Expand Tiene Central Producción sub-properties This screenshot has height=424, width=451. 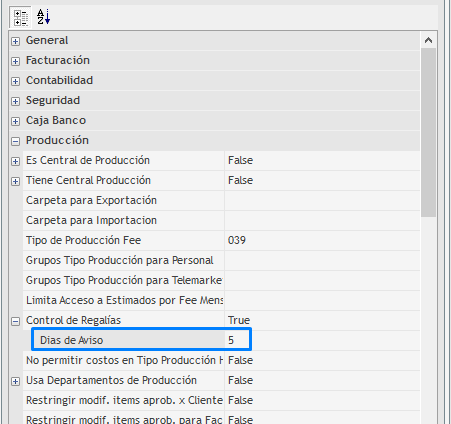coord(15,181)
